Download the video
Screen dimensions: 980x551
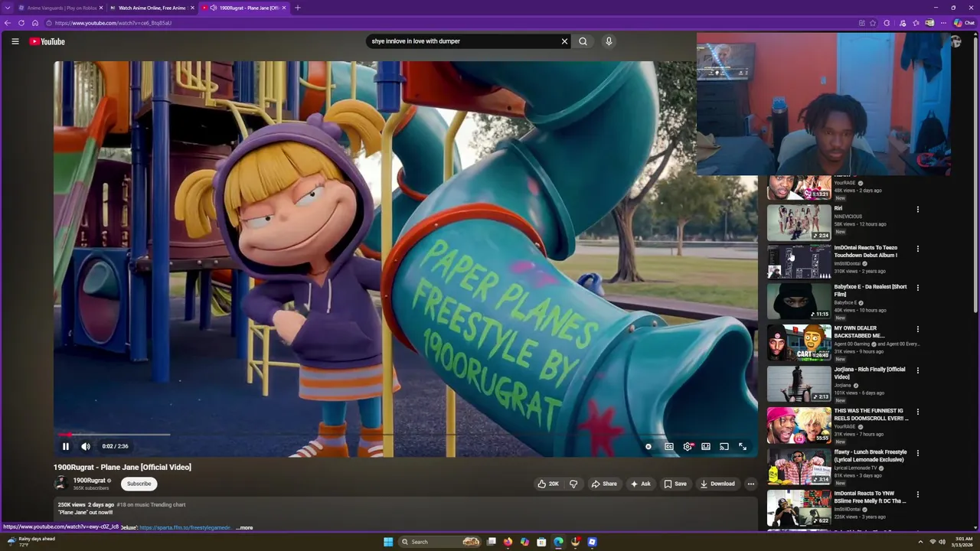(x=717, y=484)
